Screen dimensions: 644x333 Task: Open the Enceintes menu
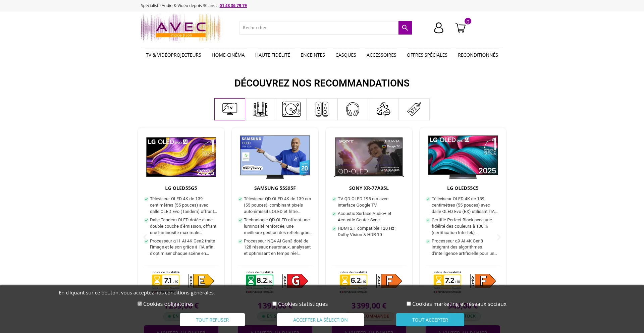(x=313, y=55)
